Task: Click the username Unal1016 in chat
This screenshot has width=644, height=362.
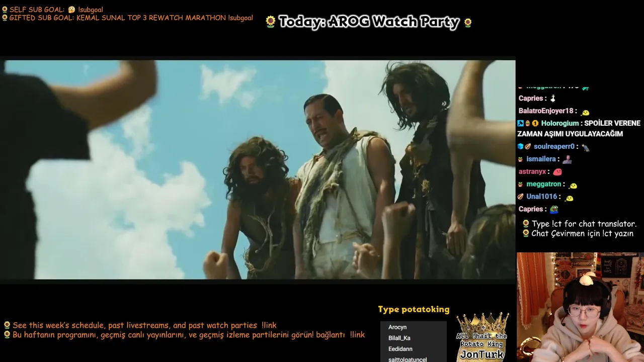Action: 542,197
